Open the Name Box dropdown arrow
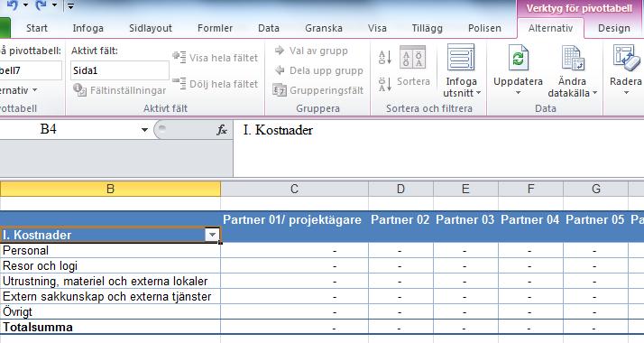The width and height of the screenshot is (644, 343). tap(144, 130)
